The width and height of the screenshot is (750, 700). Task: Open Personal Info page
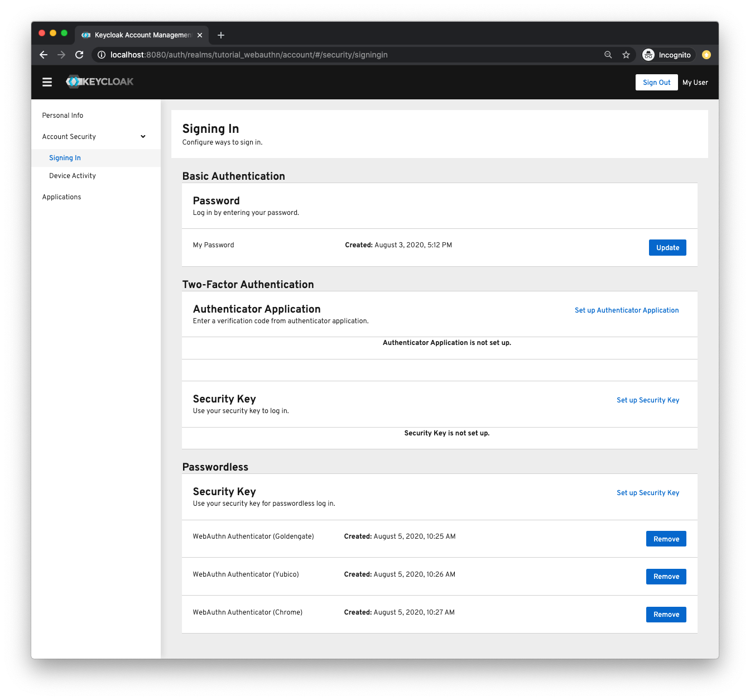(x=62, y=116)
